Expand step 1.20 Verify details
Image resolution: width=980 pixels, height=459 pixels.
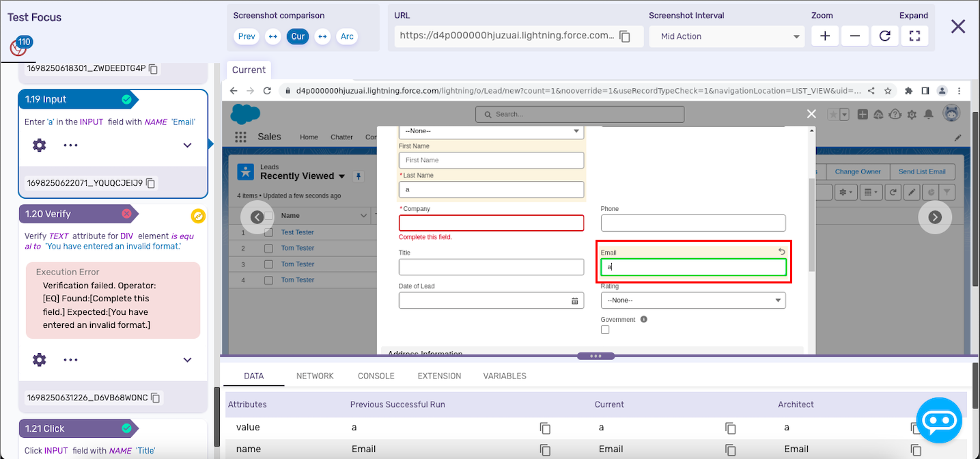point(187,359)
